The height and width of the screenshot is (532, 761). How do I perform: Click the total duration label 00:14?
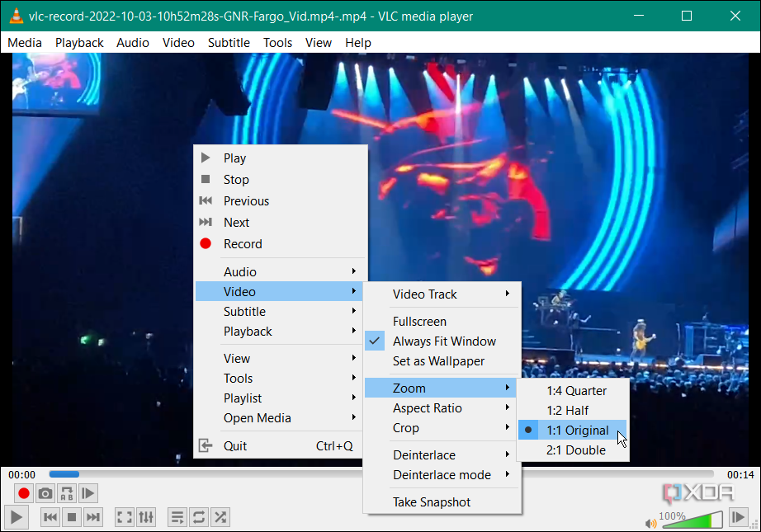point(740,475)
